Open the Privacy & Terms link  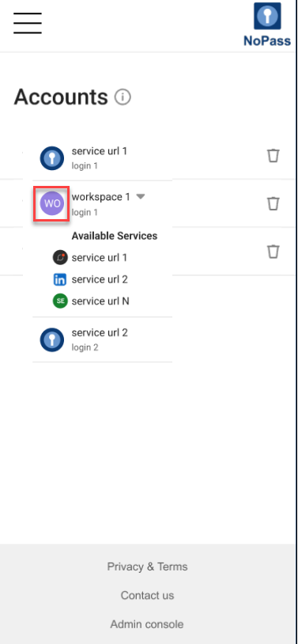147,566
